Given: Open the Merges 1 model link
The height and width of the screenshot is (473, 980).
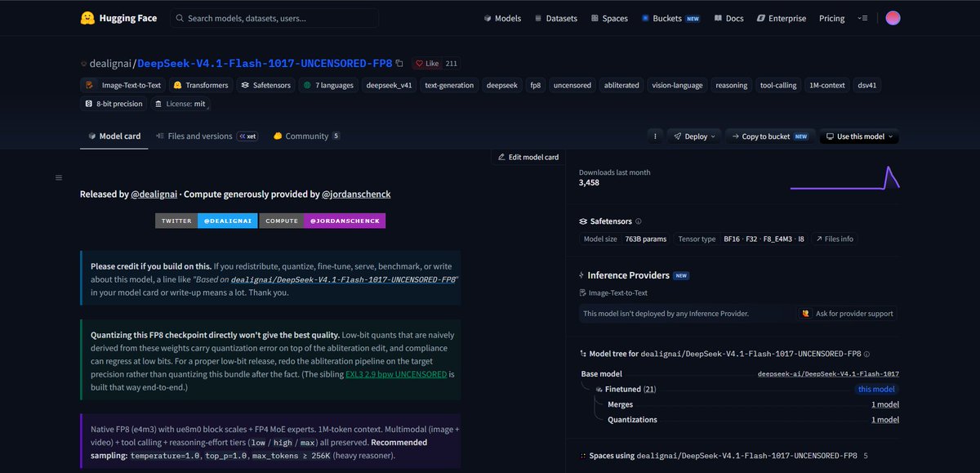Looking at the screenshot, I should tap(885, 404).
